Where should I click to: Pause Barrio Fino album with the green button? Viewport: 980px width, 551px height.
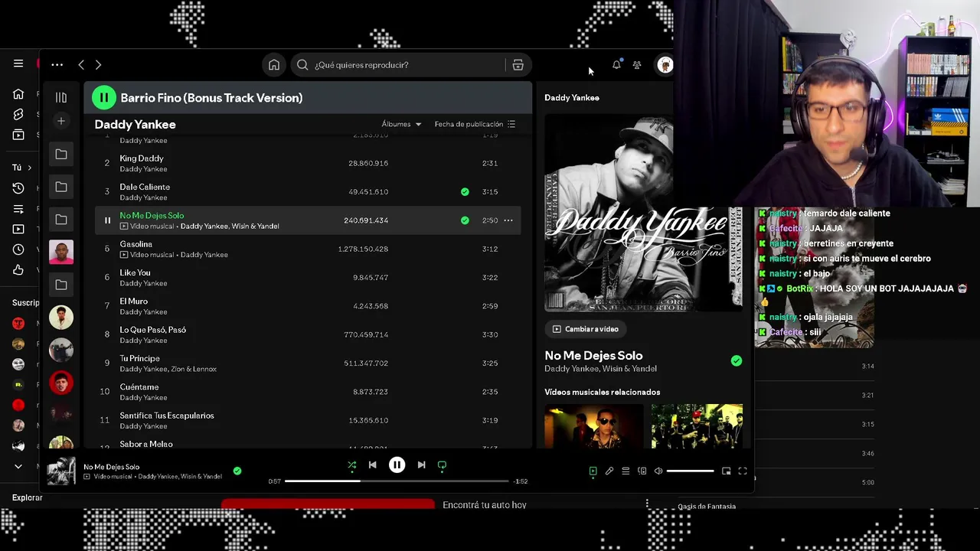click(x=103, y=98)
